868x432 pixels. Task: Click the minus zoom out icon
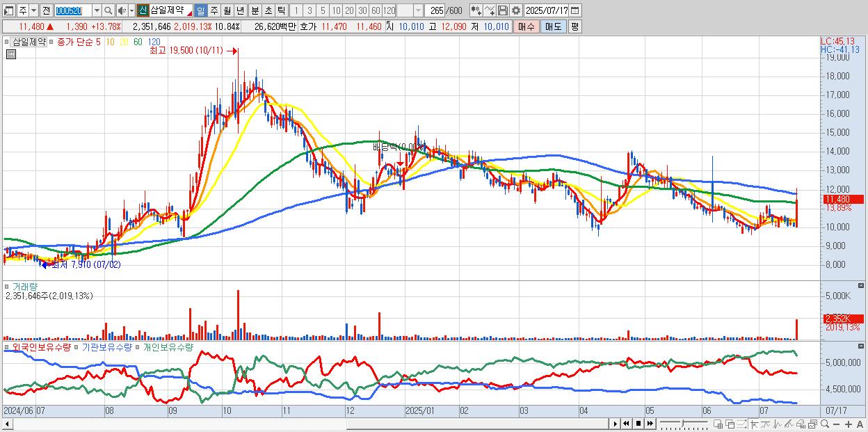pyautogui.click(x=836, y=424)
